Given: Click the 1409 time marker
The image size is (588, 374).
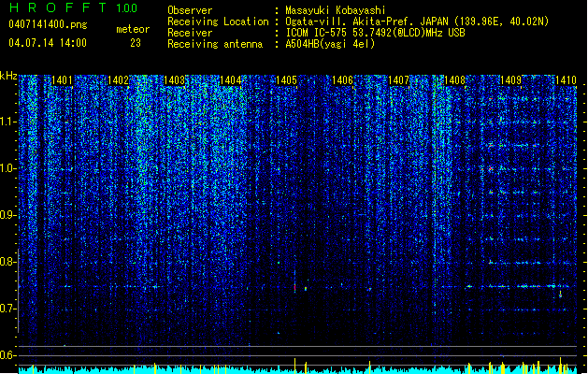Looking at the screenshot, I should [x=511, y=80].
